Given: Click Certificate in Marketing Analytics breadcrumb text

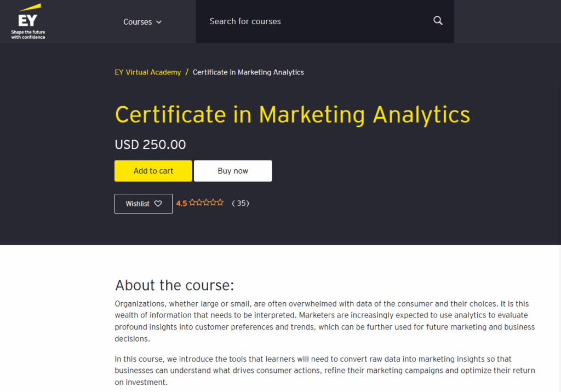Looking at the screenshot, I should [x=248, y=72].
